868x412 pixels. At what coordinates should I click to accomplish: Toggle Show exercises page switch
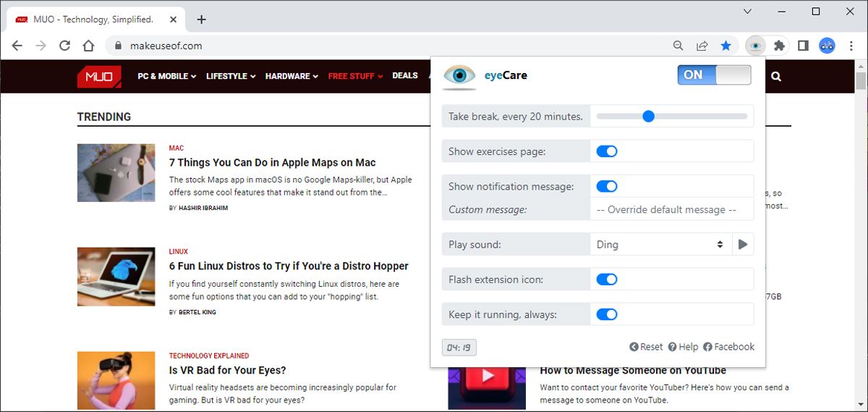[606, 151]
